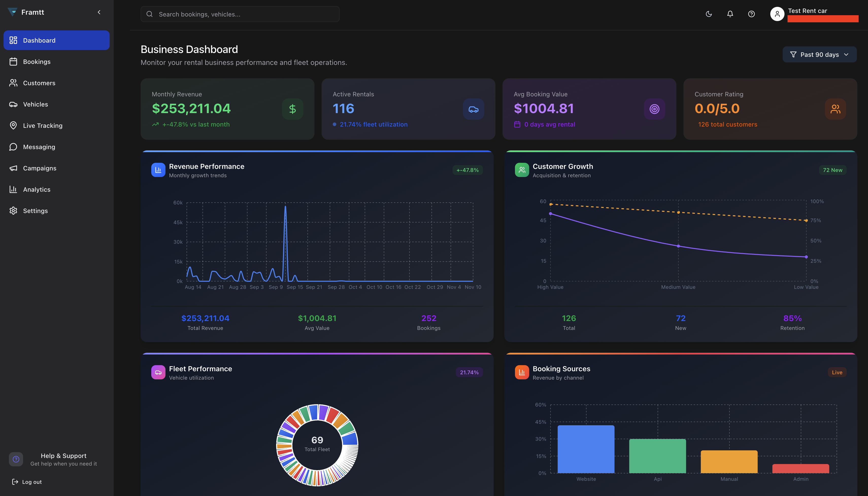
Task: Switch to the Dashboard menu item
Action: 39,40
